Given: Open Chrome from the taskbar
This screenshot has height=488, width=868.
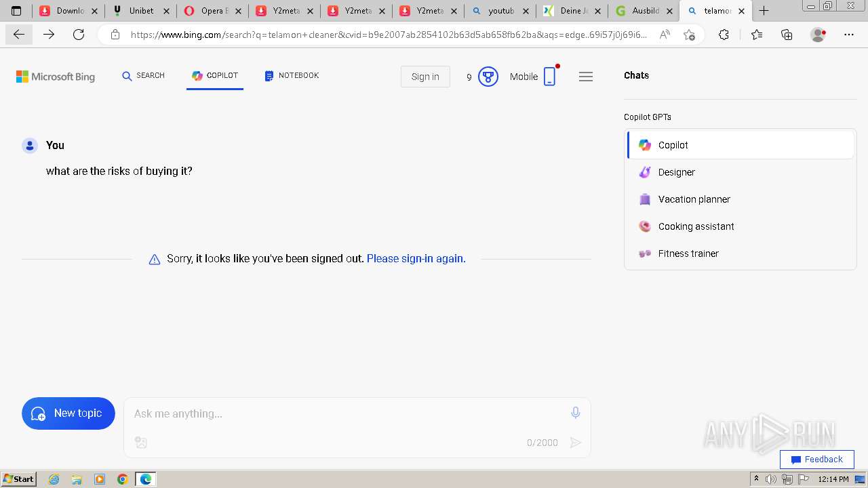Looking at the screenshot, I should coord(122,479).
